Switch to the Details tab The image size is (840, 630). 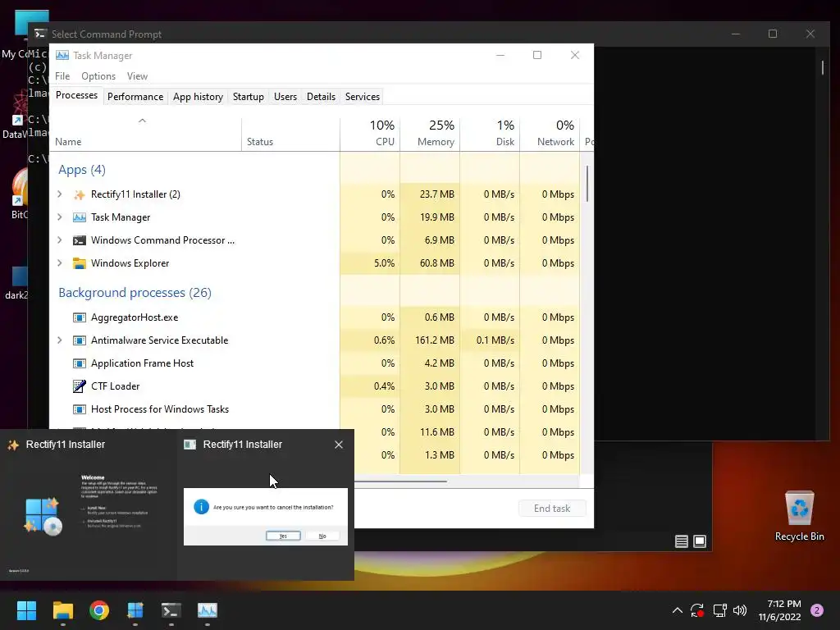[321, 97]
